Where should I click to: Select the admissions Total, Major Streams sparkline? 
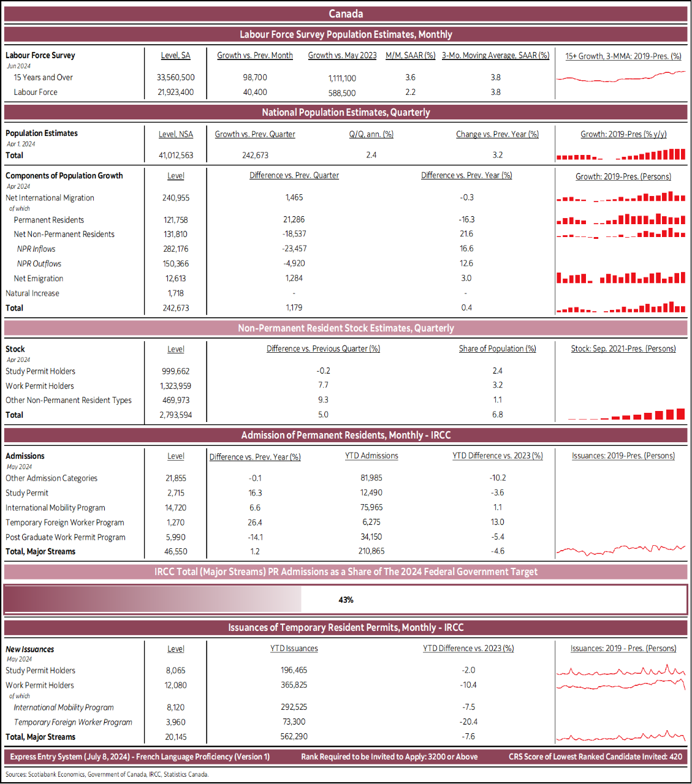point(621,550)
